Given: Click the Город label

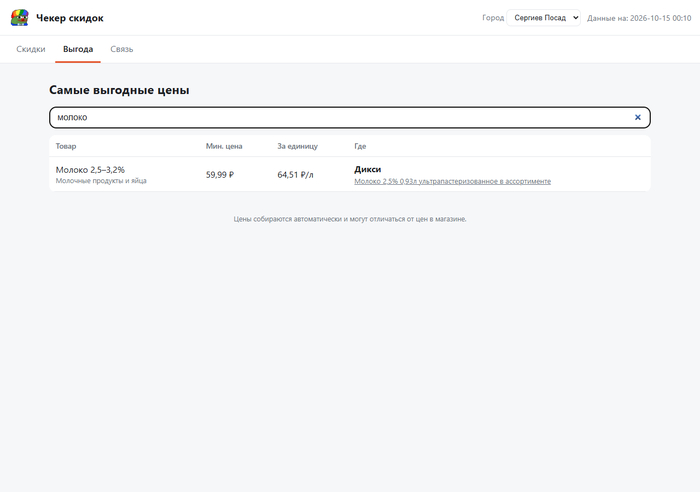Looking at the screenshot, I should pos(493,18).
